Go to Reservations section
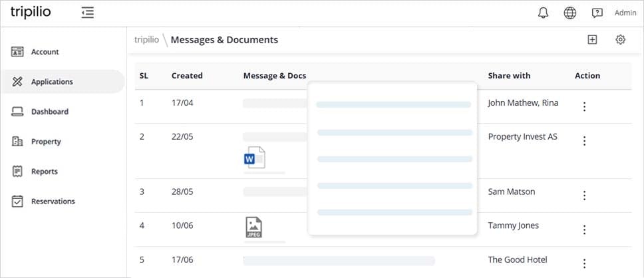Image resolution: width=644 pixels, height=278 pixels. pos(53,202)
